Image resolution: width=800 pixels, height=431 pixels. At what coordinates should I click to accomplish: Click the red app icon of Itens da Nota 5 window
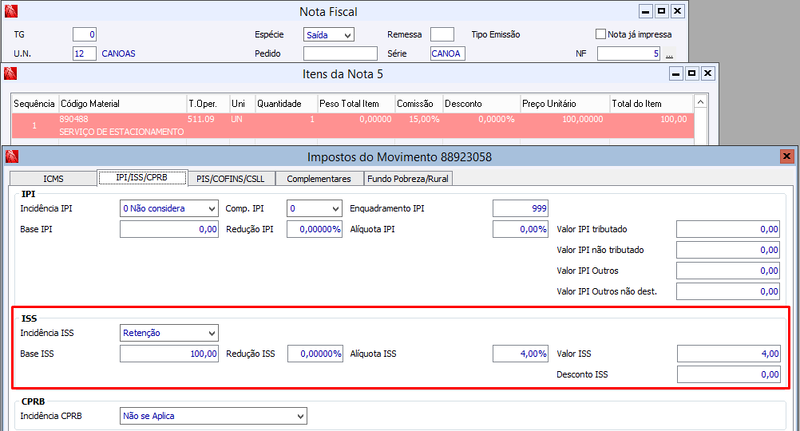tap(11, 73)
